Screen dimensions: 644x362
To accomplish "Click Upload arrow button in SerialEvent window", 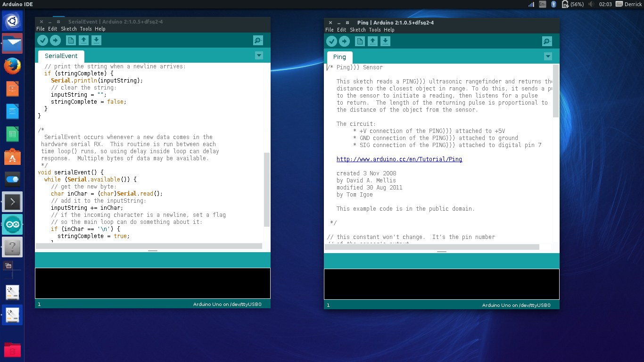I will (x=55, y=41).
